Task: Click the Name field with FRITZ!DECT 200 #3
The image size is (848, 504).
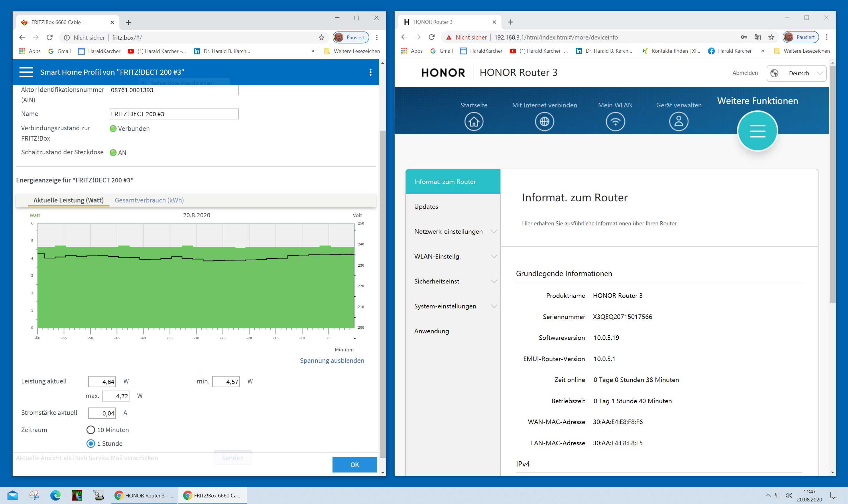Action: (174, 114)
